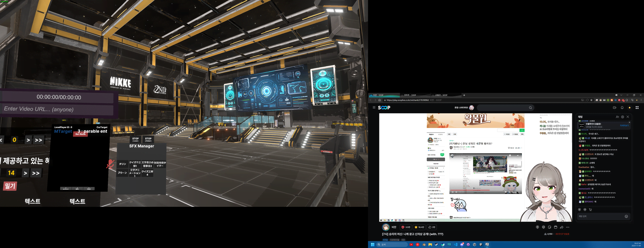This screenshot has height=248, width=644.
Task: Click the Enter Video URL field
Action: (x=57, y=109)
